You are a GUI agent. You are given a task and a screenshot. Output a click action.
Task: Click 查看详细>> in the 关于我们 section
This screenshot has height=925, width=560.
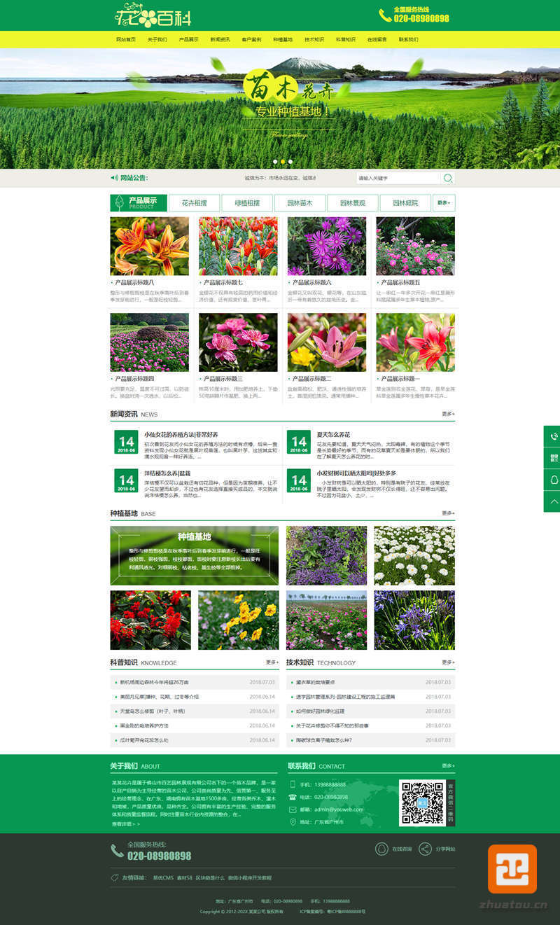(125, 823)
